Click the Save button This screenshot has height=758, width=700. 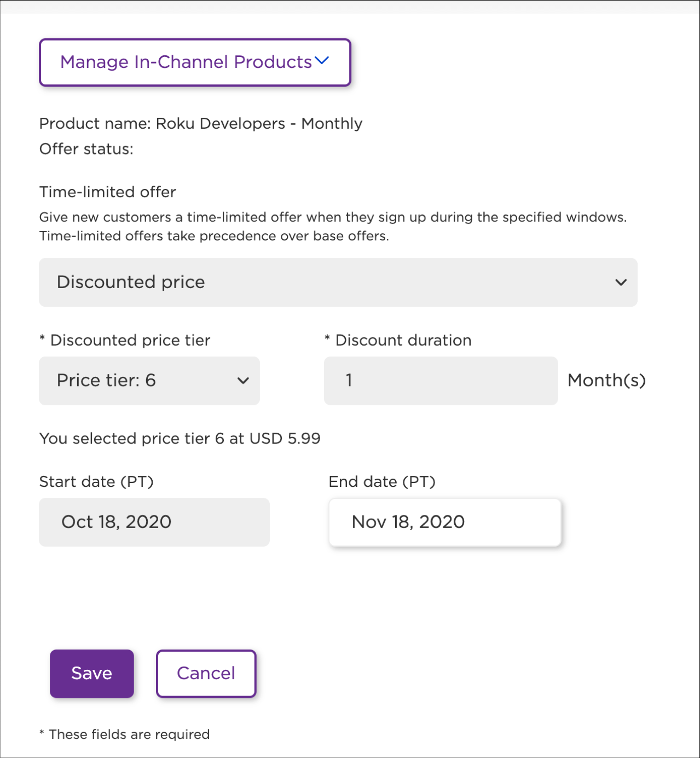[x=91, y=673]
